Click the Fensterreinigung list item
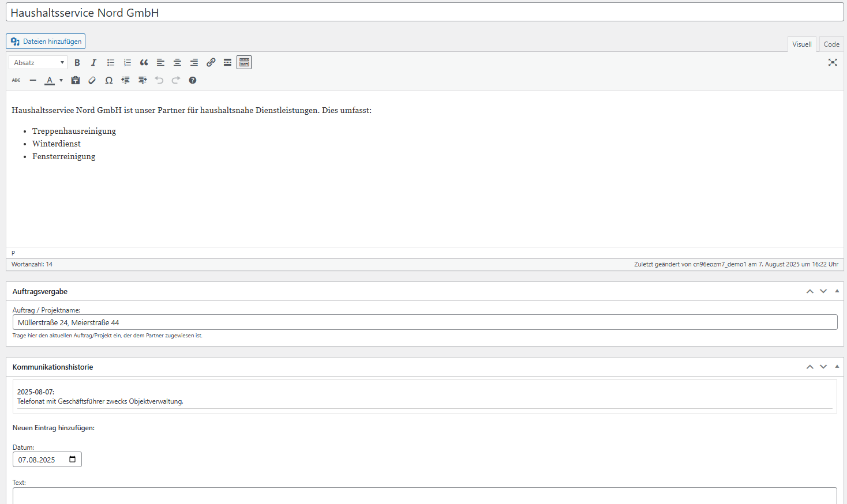The image size is (847, 504). point(64,156)
